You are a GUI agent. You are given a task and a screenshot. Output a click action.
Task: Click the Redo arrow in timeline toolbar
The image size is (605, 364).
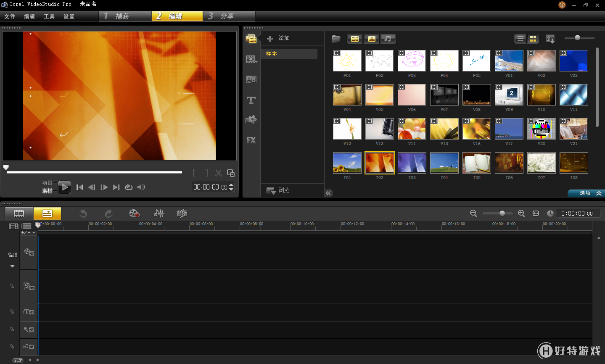(x=108, y=214)
